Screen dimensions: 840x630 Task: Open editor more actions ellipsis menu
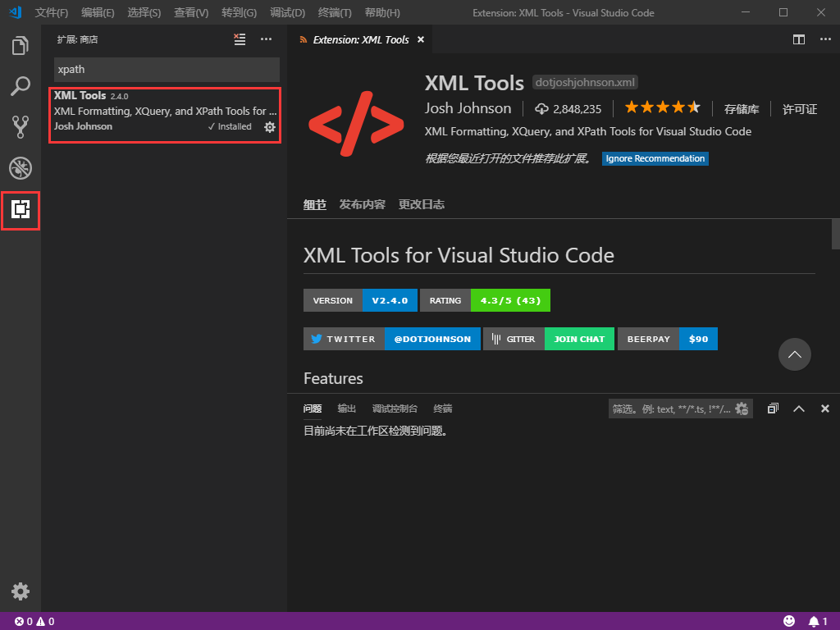coord(825,39)
